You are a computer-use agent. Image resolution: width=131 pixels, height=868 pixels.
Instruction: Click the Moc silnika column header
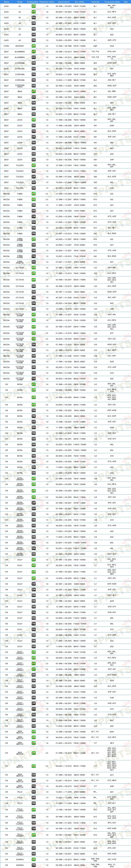coord(79,2)
